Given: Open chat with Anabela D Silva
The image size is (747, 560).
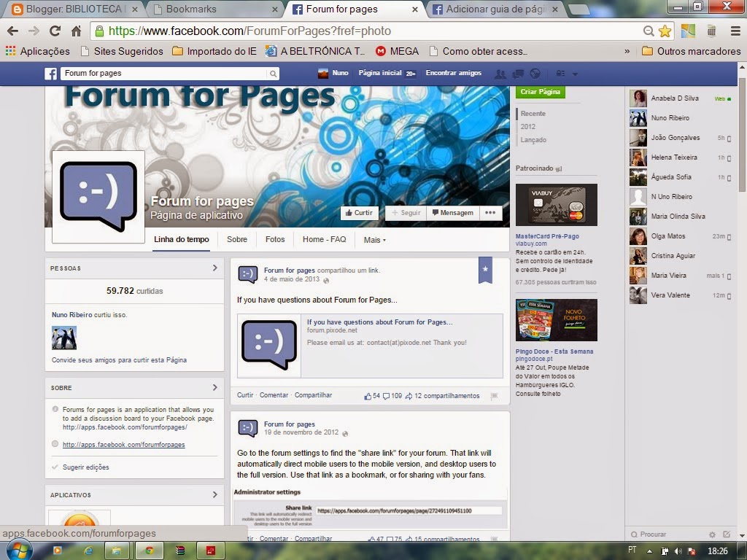Looking at the screenshot, I should [681, 98].
